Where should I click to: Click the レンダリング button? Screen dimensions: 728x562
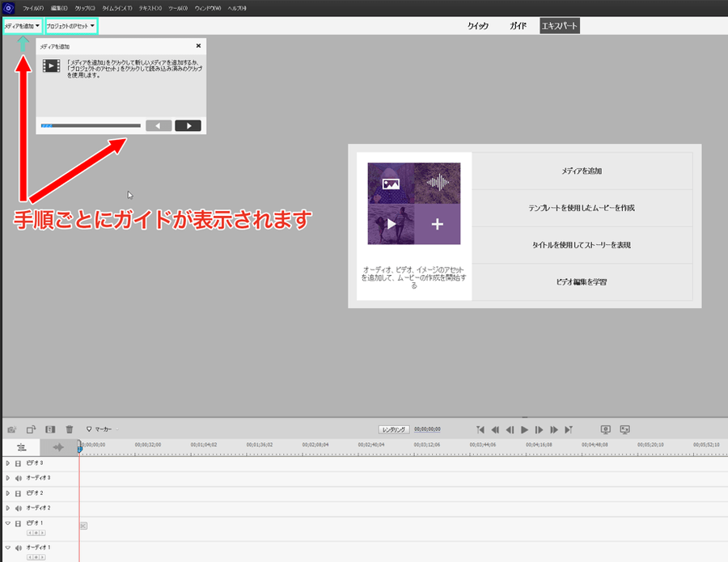click(394, 429)
